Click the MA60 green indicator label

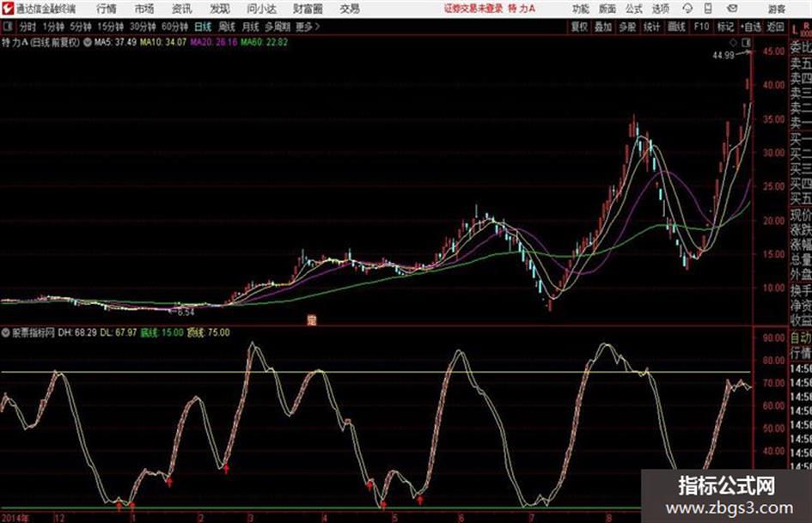point(264,42)
